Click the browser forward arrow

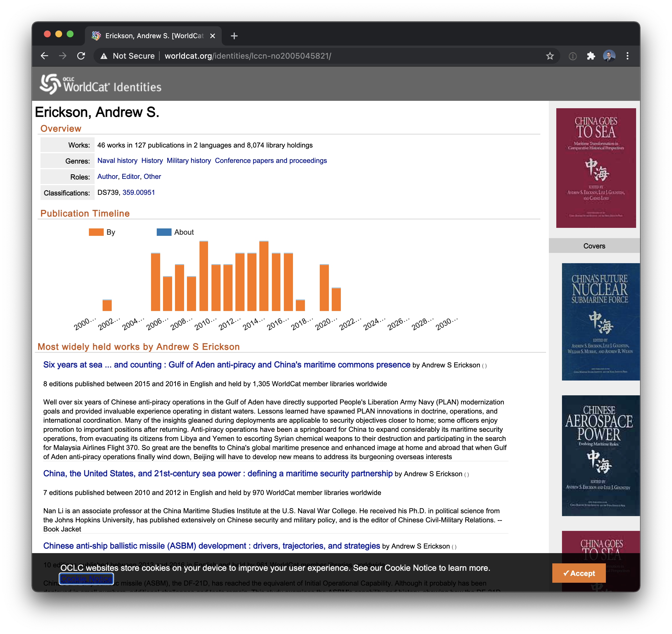[x=63, y=56]
